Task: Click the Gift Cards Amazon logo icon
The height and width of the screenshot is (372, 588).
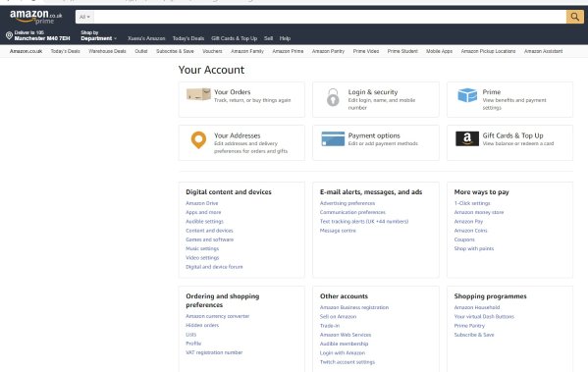Action: (467, 138)
